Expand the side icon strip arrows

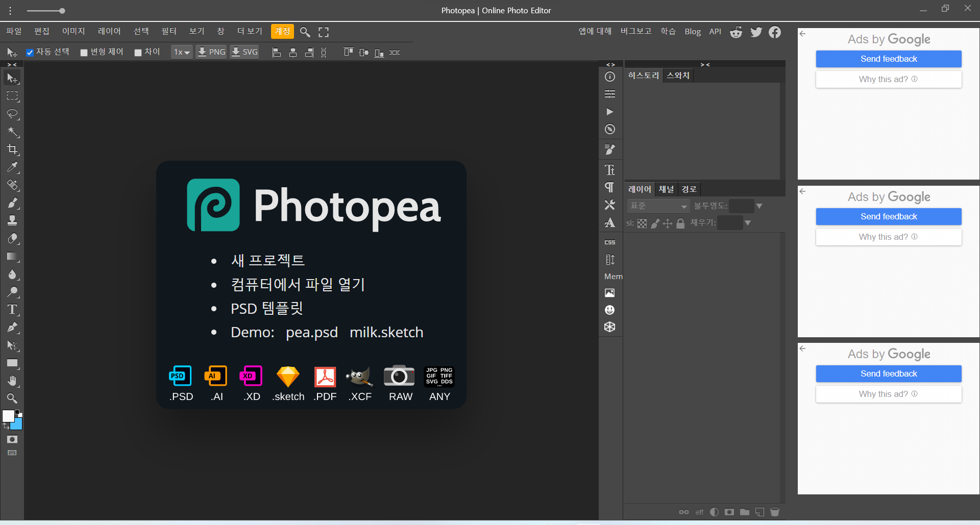click(x=610, y=65)
